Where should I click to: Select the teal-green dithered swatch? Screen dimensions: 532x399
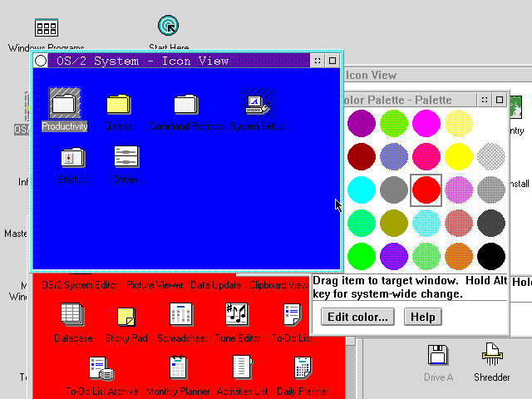click(x=362, y=223)
